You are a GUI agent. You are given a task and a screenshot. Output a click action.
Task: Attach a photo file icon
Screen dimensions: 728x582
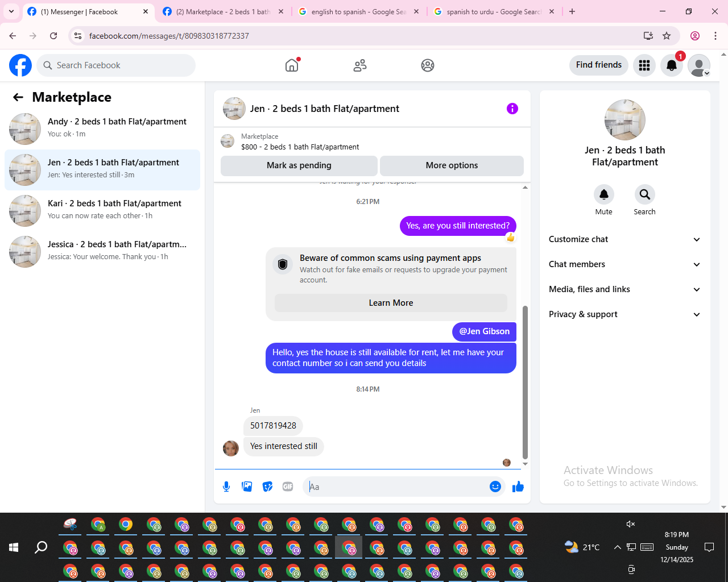[x=247, y=487]
